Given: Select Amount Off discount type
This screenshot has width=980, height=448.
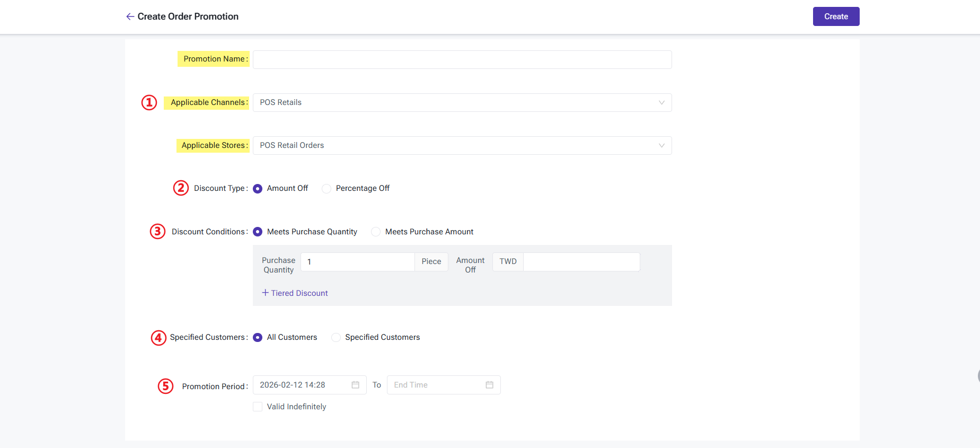Looking at the screenshot, I should (258, 189).
